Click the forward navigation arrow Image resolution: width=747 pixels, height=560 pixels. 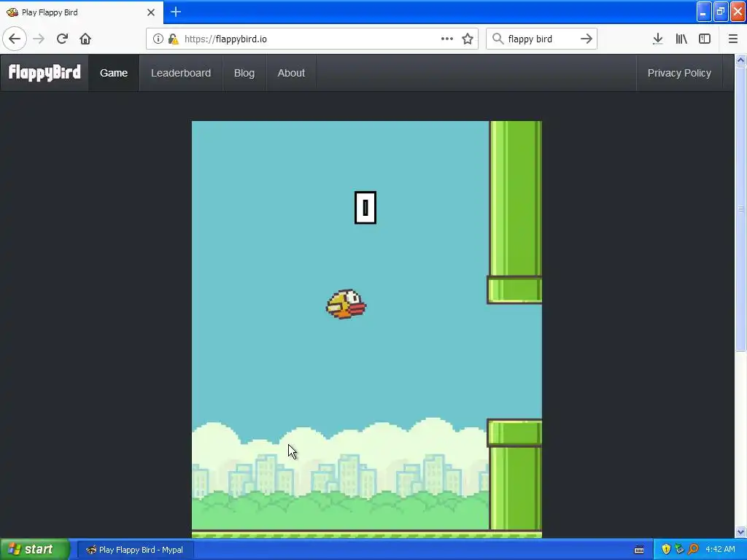[39, 39]
